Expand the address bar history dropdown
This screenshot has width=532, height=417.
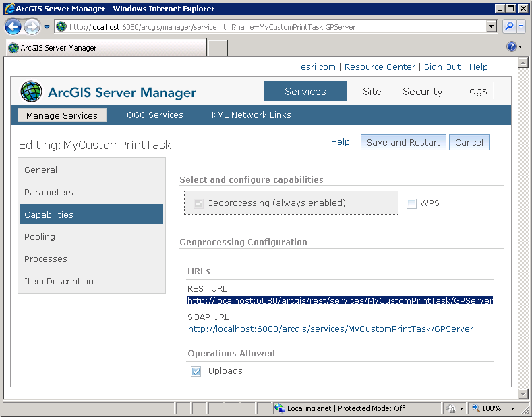491,26
